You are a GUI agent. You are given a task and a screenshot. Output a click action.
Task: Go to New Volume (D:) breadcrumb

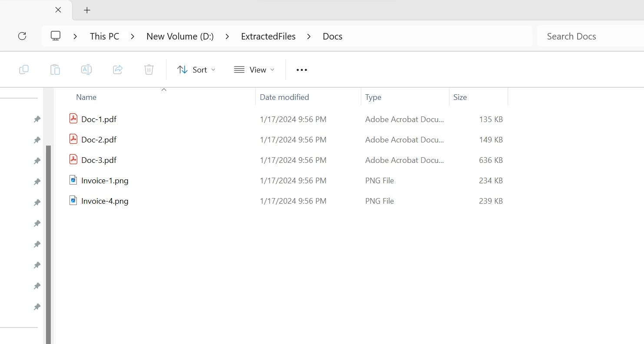[x=180, y=36]
